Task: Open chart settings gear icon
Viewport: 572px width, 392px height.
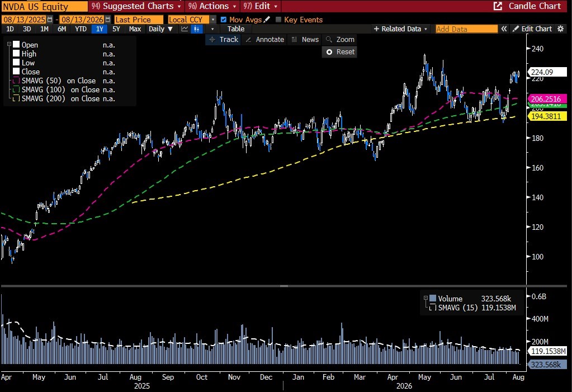Action: 561,29
